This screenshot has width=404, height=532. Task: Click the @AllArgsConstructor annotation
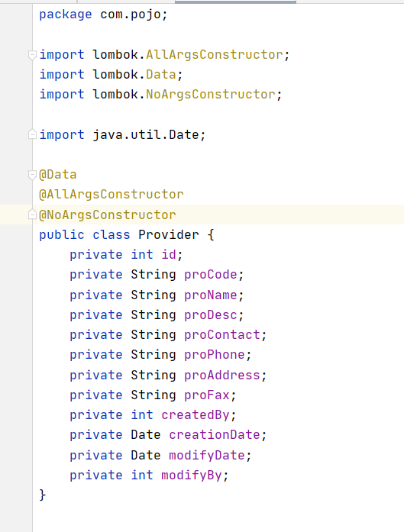111,195
